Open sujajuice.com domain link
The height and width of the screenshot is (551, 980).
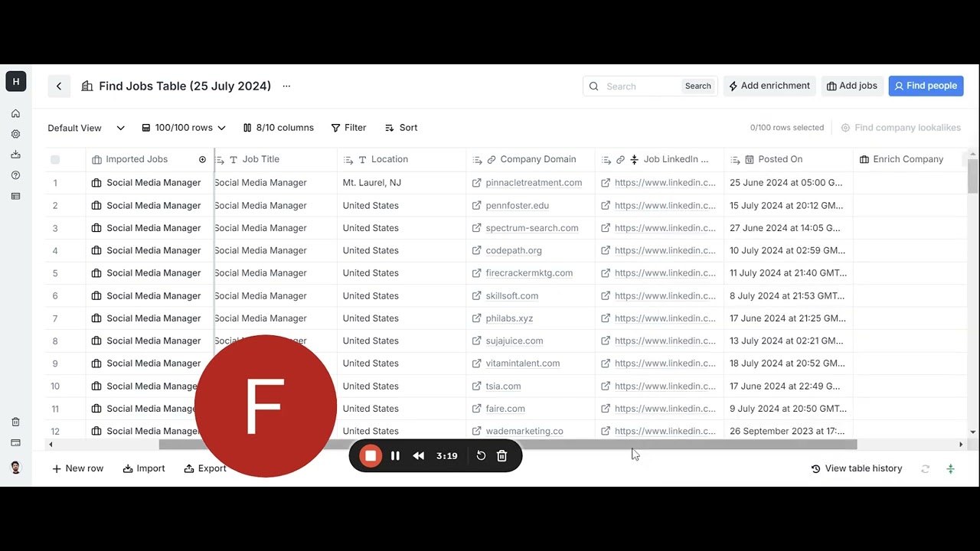(x=514, y=341)
